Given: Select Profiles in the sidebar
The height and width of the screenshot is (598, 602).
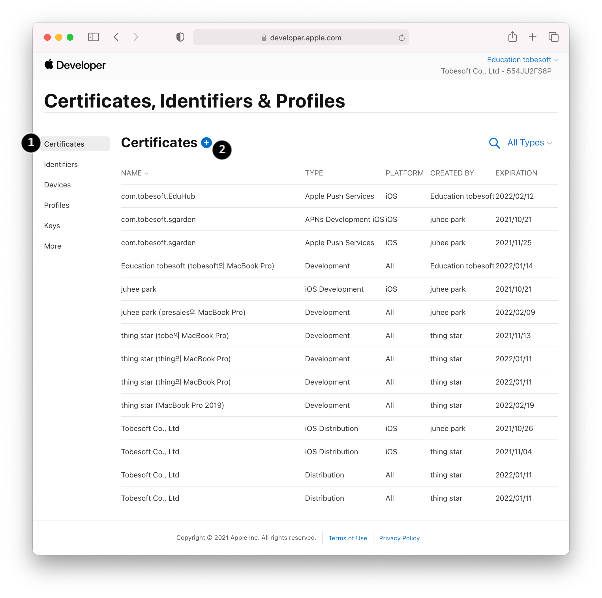Looking at the screenshot, I should coord(57,205).
